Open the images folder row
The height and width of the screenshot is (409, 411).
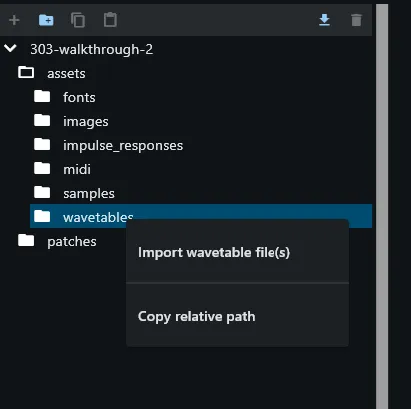(x=201, y=122)
